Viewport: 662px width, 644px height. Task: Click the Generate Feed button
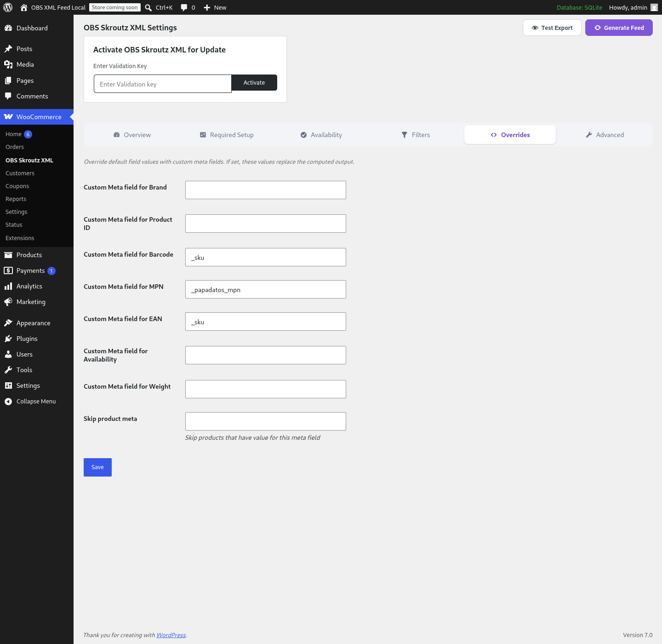(x=619, y=28)
